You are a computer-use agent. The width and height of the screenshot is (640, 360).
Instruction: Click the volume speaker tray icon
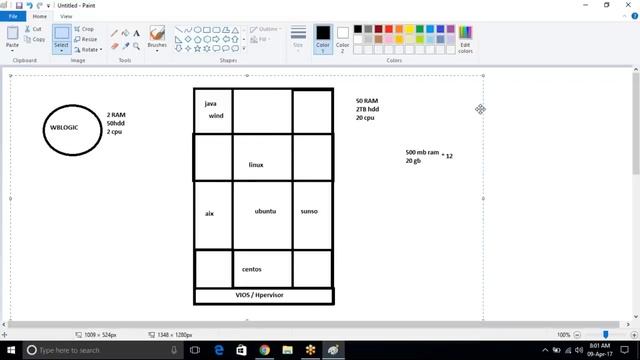(x=579, y=350)
